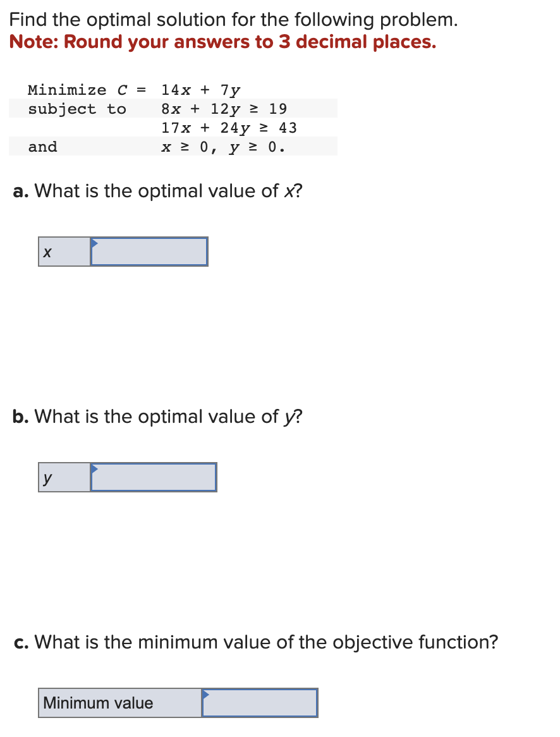Select the y label cell beside the answer box
The width and height of the screenshot is (560, 737).
click(63, 477)
